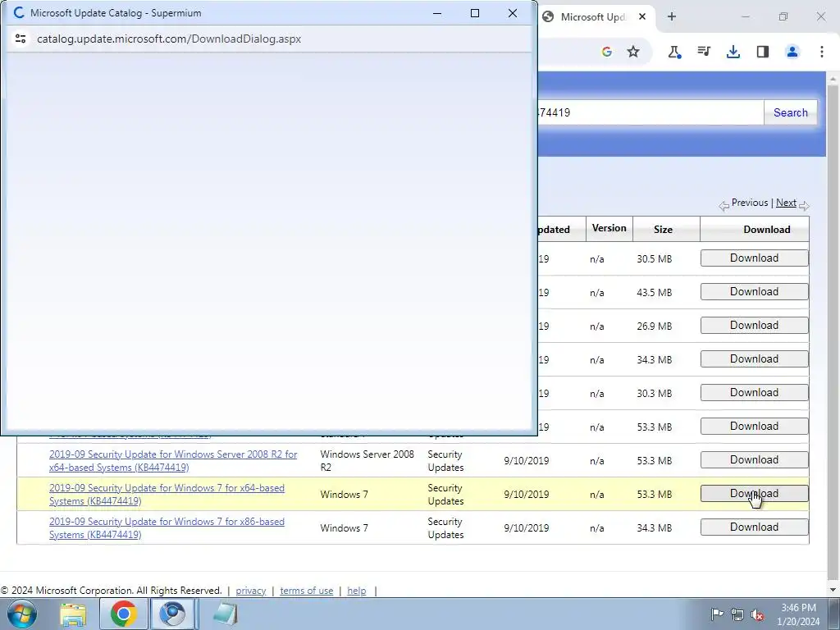Viewport: 840px width, 630px height.
Task: Open the Chrome downloads icon
Action: pos(733,52)
